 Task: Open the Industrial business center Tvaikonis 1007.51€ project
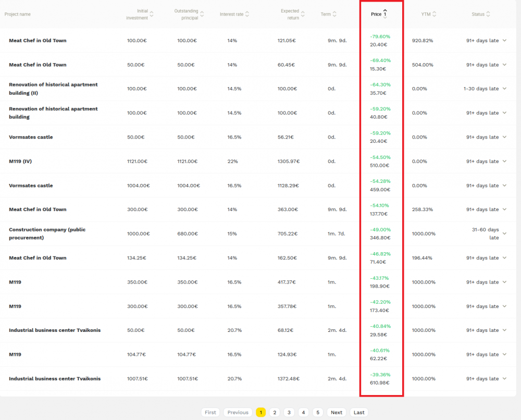[55, 379]
